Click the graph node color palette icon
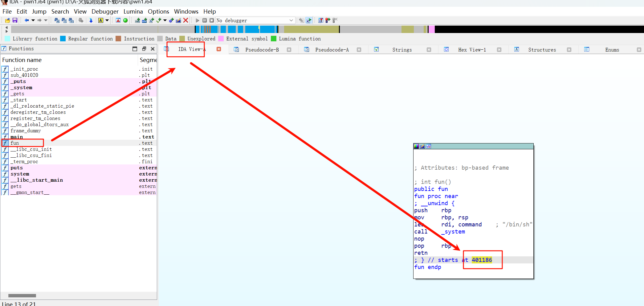Screen dimensions: 644x306 click(x=416, y=146)
